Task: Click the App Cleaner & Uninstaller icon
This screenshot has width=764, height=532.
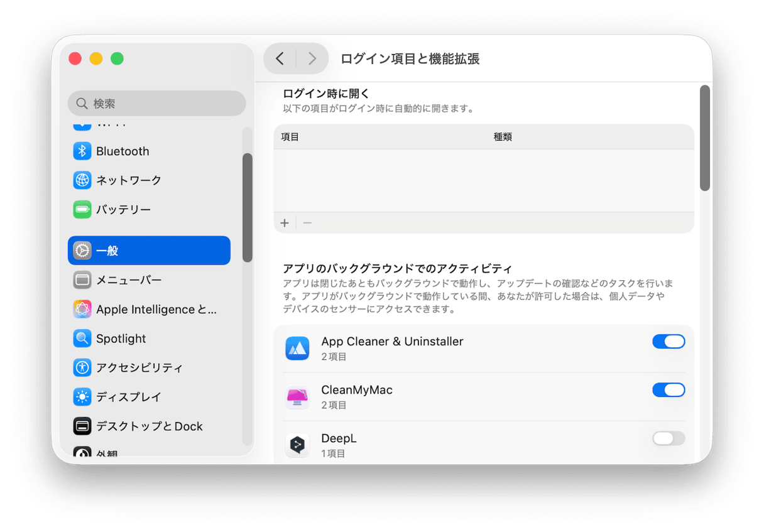Action: [x=297, y=347]
